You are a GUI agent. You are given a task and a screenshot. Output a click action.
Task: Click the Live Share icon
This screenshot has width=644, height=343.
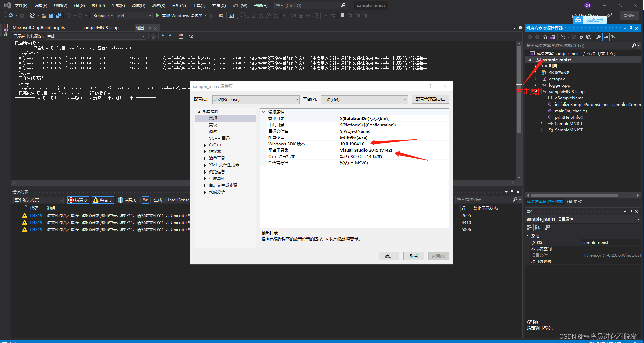click(575, 16)
